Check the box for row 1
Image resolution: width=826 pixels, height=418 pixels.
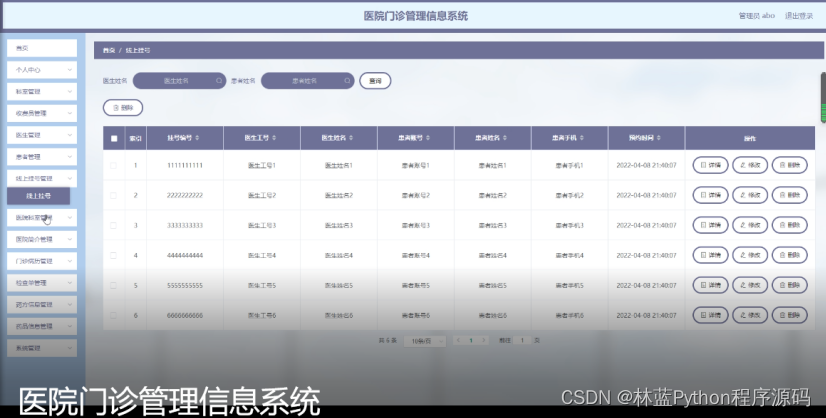point(114,166)
